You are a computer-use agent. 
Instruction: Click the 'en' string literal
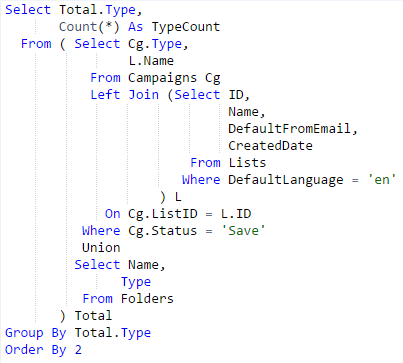click(x=382, y=180)
